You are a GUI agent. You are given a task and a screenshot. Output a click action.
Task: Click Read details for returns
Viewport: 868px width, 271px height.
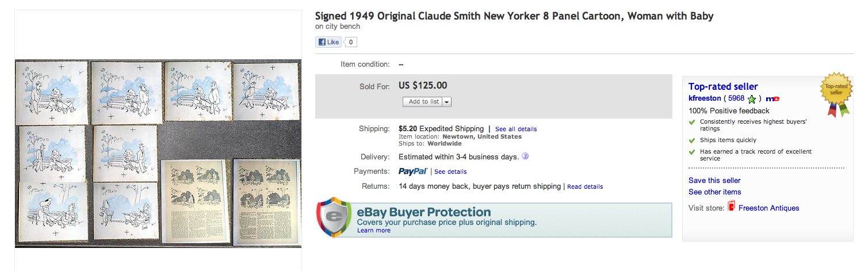pos(585,186)
